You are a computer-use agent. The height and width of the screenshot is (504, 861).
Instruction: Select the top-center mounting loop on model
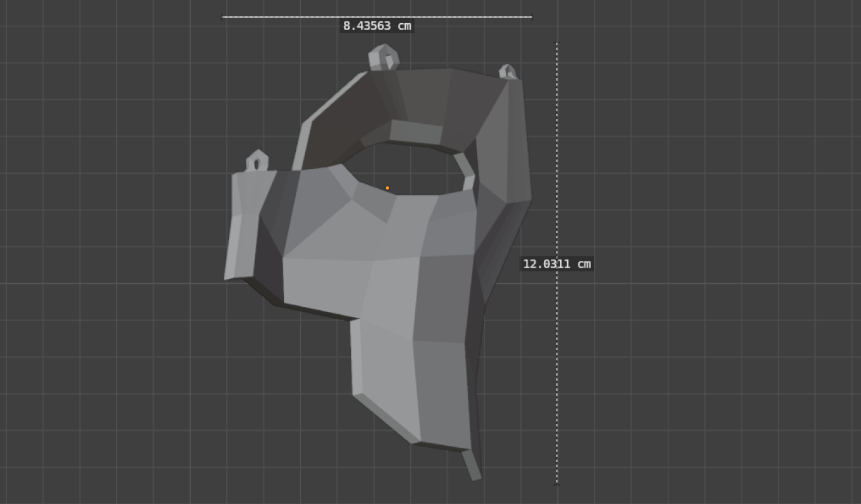383,58
